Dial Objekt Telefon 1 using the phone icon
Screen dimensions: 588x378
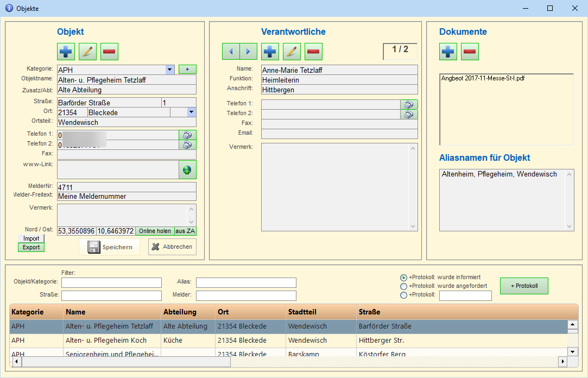point(187,135)
